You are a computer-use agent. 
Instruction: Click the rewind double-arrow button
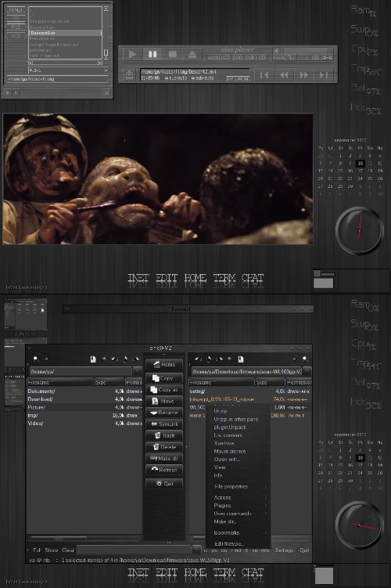tap(285, 75)
